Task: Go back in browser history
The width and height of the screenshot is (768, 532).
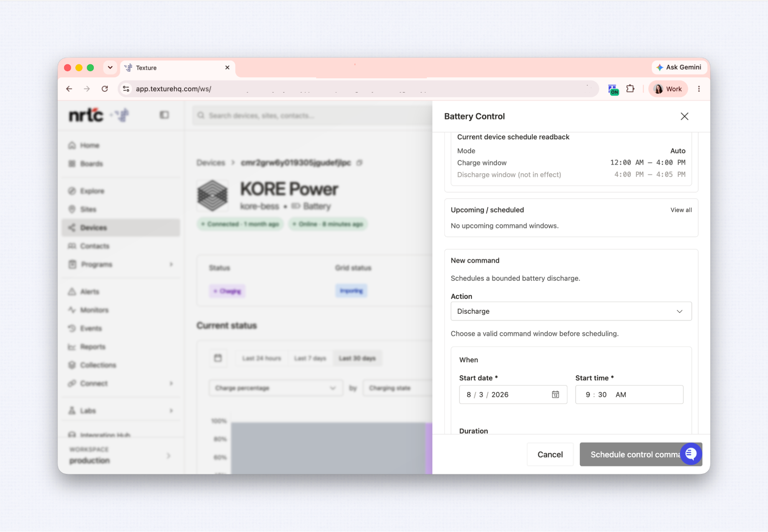Action: pos(69,89)
